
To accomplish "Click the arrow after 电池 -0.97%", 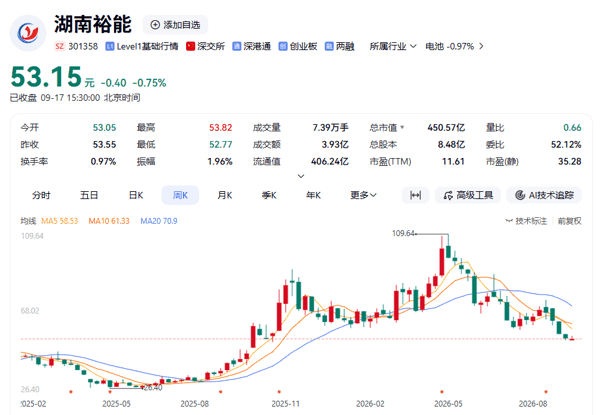I will [481, 46].
